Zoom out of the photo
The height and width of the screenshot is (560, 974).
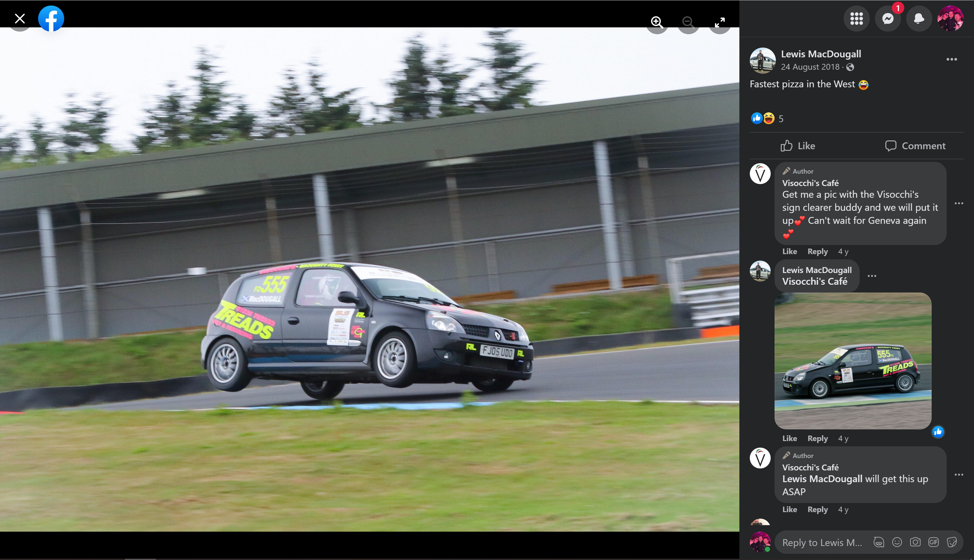click(x=688, y=22)
